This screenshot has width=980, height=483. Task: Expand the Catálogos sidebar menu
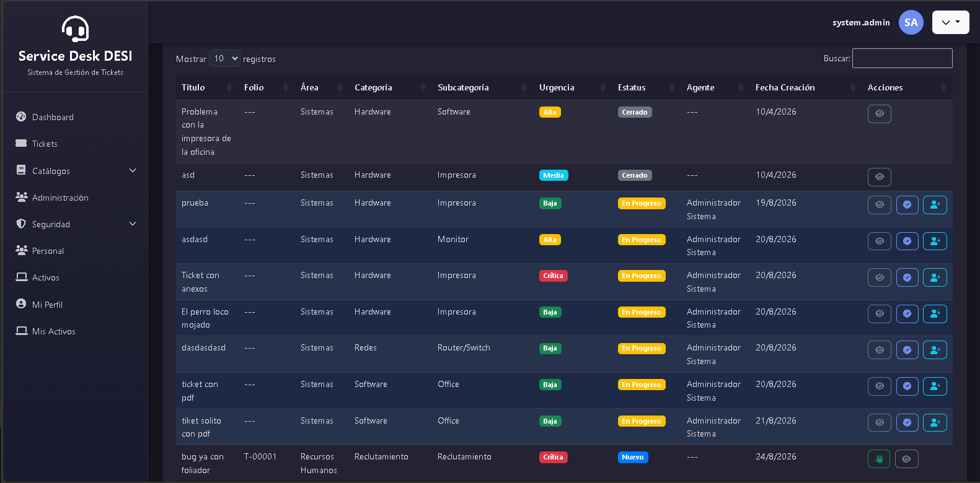(75, 171)
